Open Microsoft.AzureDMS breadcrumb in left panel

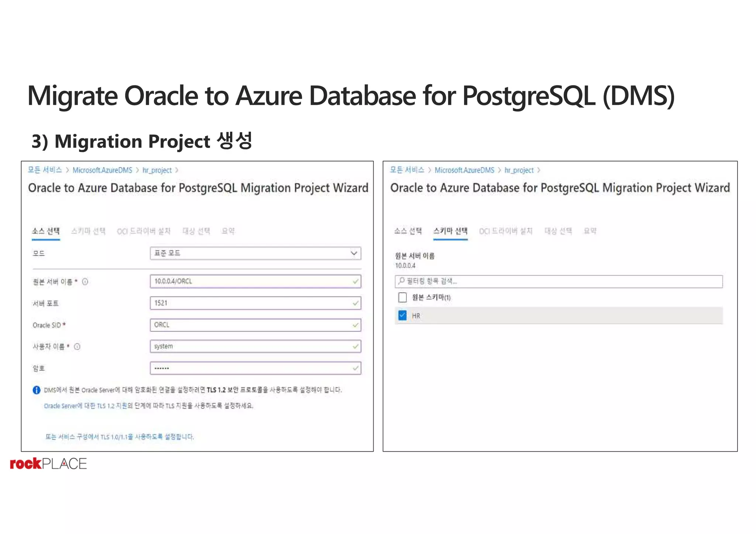pos(102,170)
